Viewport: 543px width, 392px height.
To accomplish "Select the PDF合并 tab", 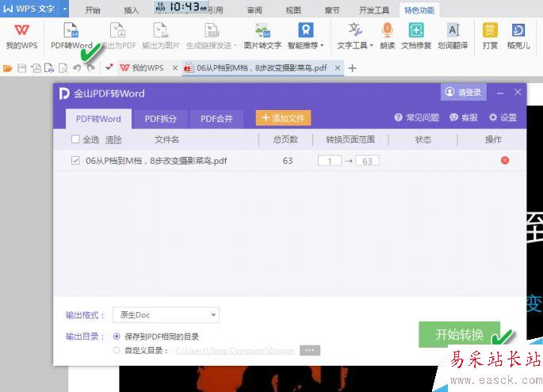I will (216, 119).
